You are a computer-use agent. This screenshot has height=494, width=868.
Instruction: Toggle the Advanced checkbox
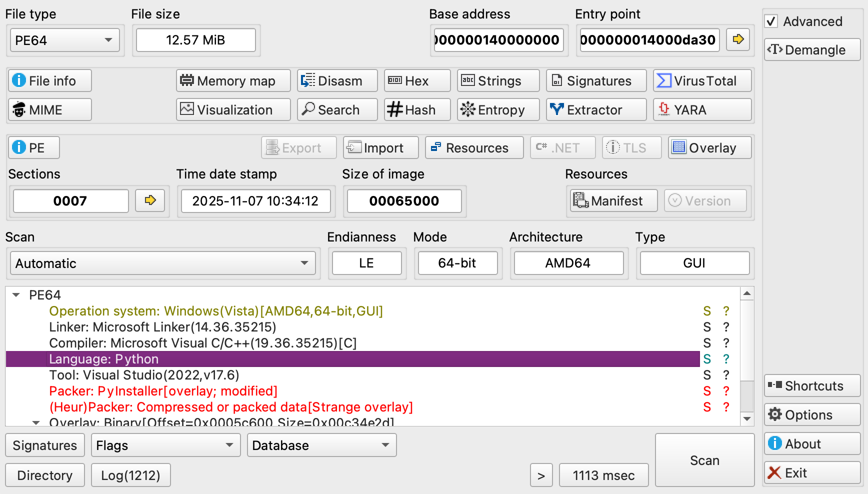(x=771, y=21)
